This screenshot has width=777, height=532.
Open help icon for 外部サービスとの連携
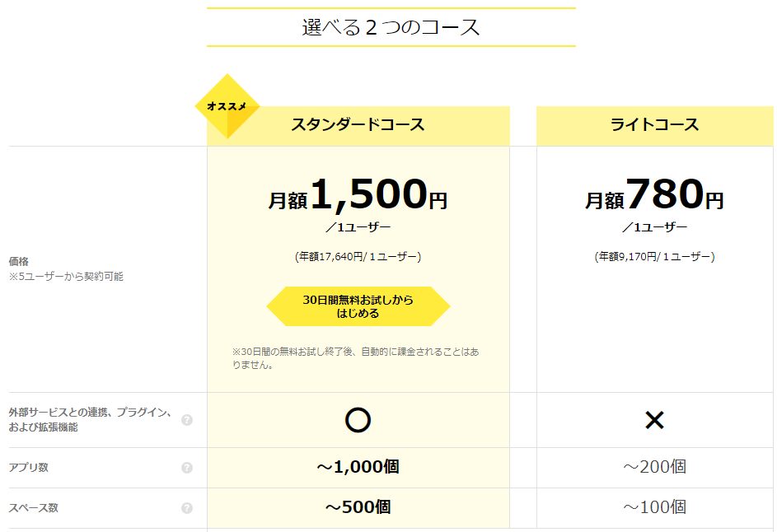pos(187,420)
